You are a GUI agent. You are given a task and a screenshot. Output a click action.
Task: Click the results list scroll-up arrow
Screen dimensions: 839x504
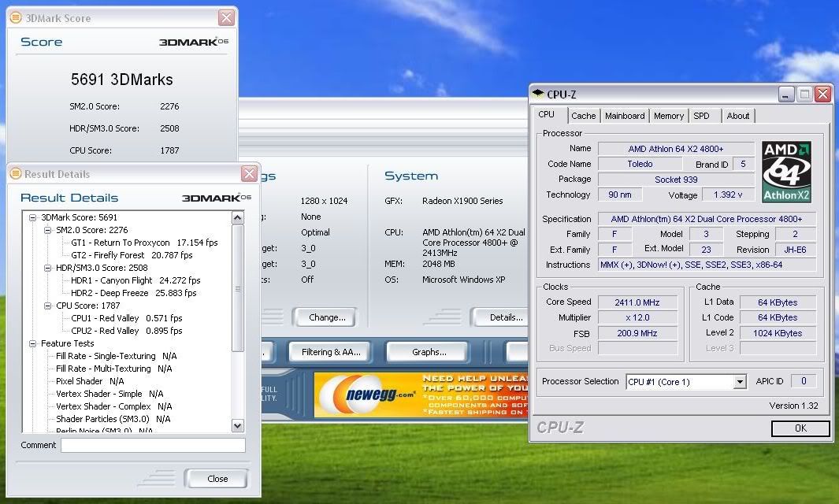point(238,217)
